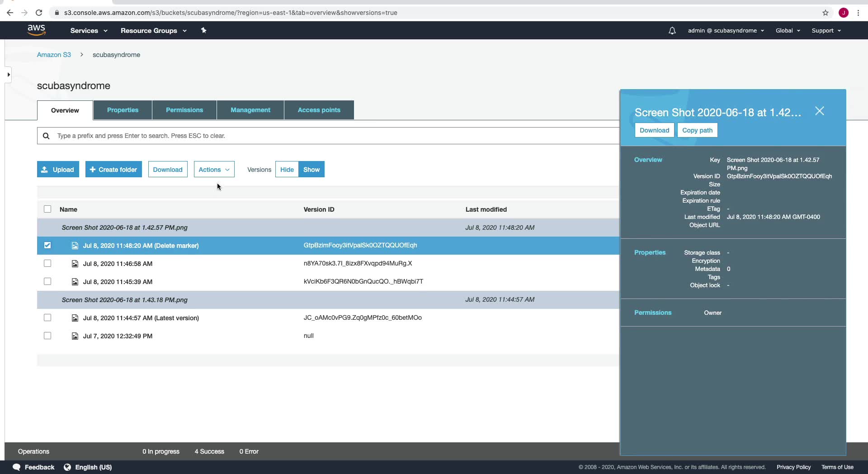Click the Operations status bar
This screenshot has height=474, width=868.
click(x=33, y=451)
